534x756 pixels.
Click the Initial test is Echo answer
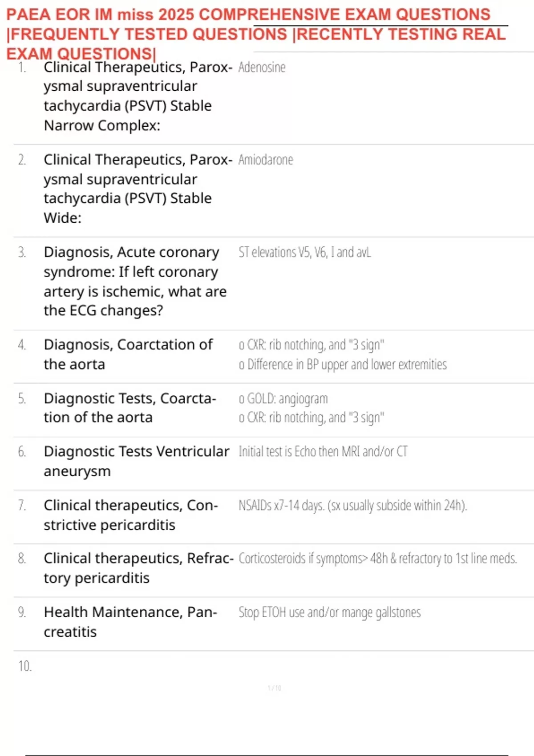pyautogui.click(x=323, y=451)
